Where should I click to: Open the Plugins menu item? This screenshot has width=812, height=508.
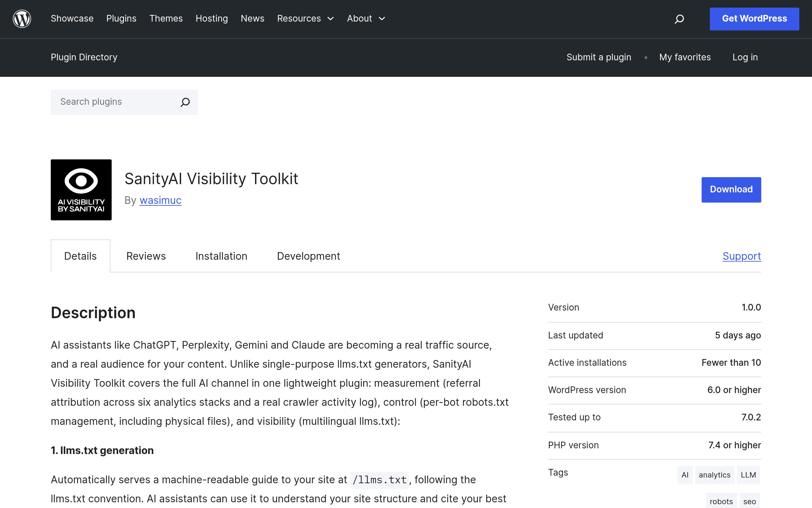(x=121, y=18)
